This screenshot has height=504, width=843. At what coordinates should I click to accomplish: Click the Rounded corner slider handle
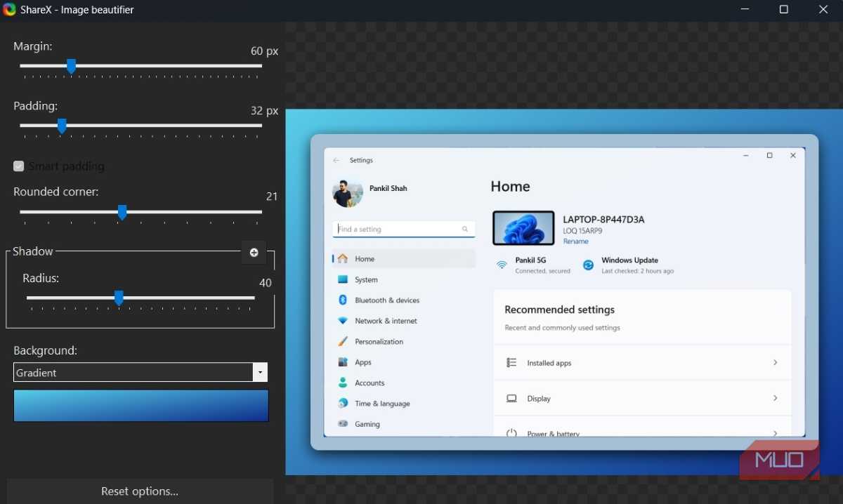tap(122, 212)
